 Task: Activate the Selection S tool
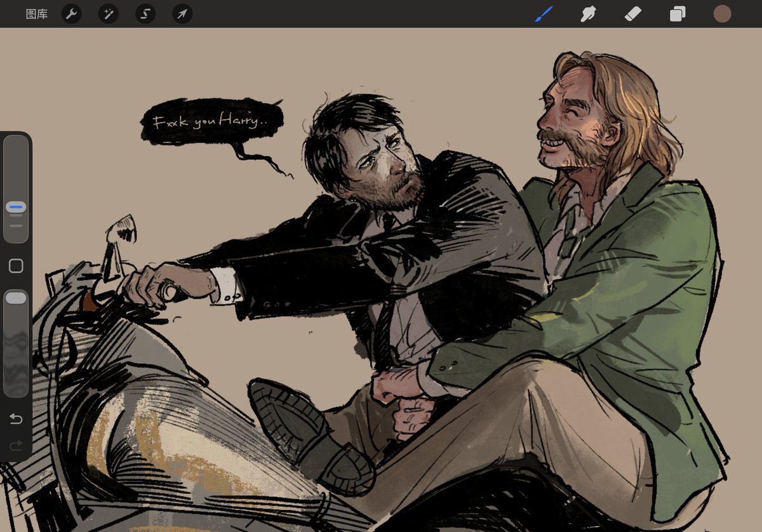click(x=145, y=14)
